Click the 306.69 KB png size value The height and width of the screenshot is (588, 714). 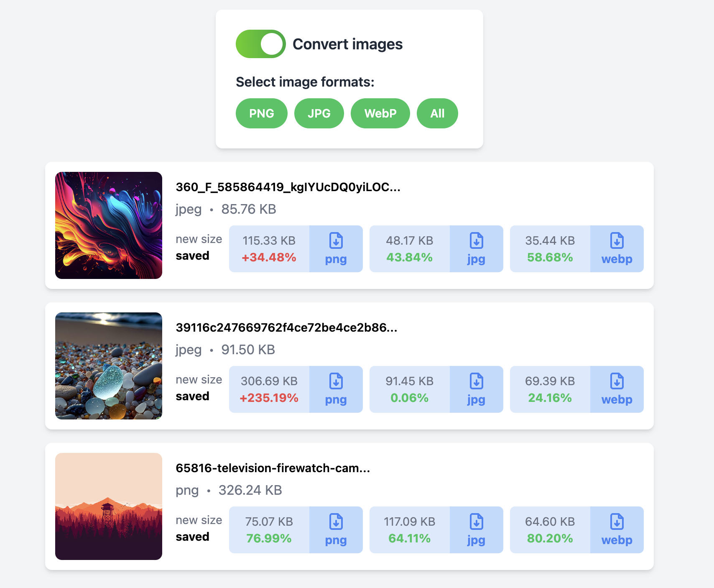point(269,381)
